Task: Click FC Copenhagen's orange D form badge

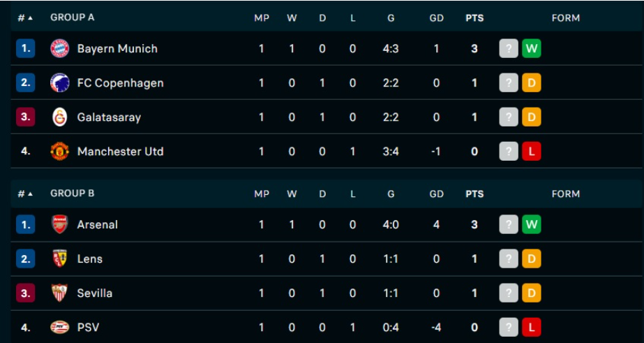Action: pos(531,82)
